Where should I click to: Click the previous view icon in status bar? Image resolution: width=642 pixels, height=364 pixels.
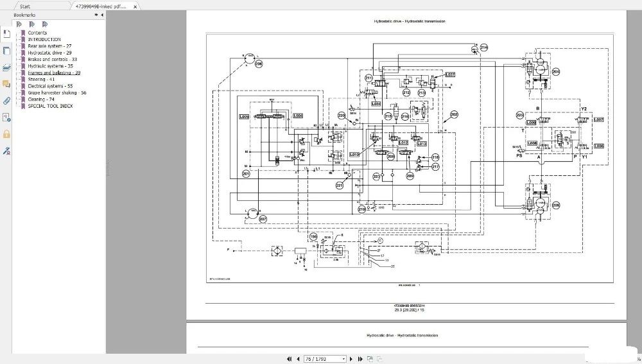[370, 359]
